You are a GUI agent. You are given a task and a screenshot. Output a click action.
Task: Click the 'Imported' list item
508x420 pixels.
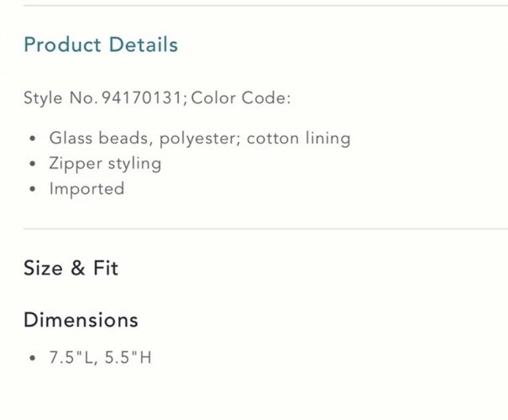coord(86,189)
